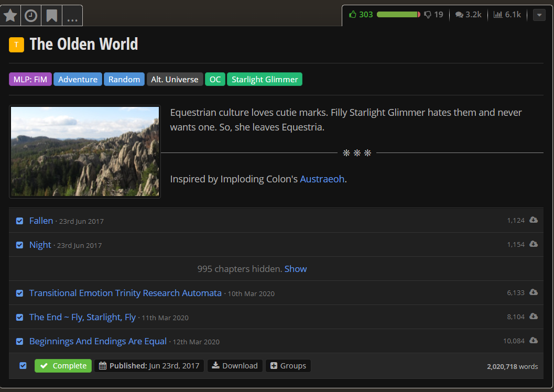
Task: Open the dropdown arrow beside the stats
Action: [x=539, y=15]
